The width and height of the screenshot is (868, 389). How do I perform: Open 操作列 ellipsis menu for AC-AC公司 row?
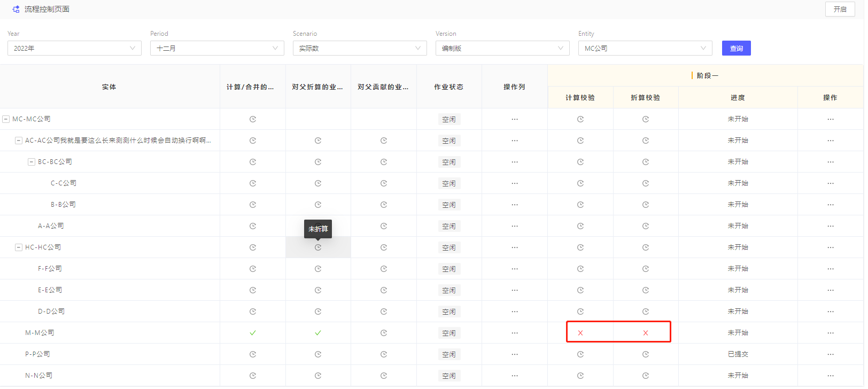pyautogui.click(x=514, y=141)
